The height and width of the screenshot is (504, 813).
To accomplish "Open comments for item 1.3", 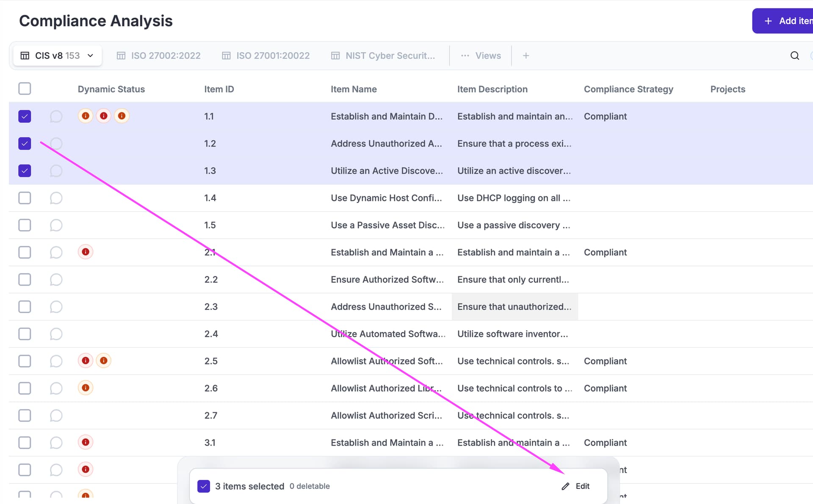I will click(56, 171).
